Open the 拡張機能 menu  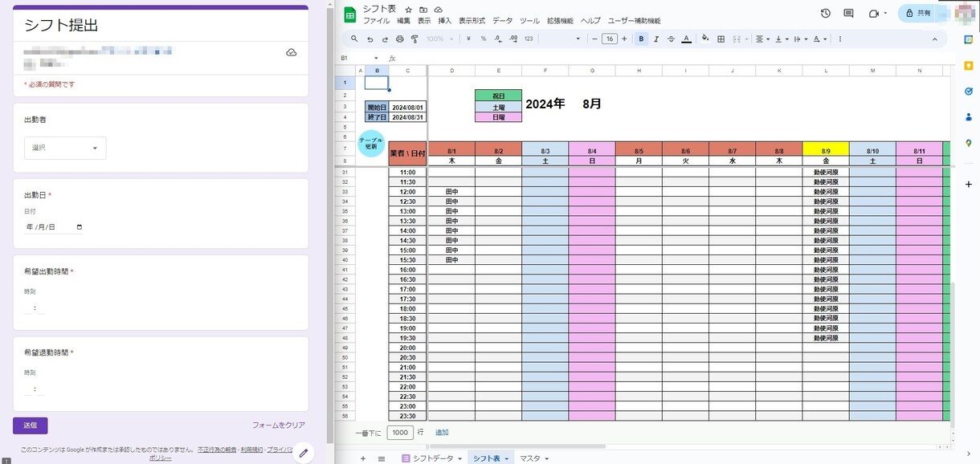tap(560, 21)
